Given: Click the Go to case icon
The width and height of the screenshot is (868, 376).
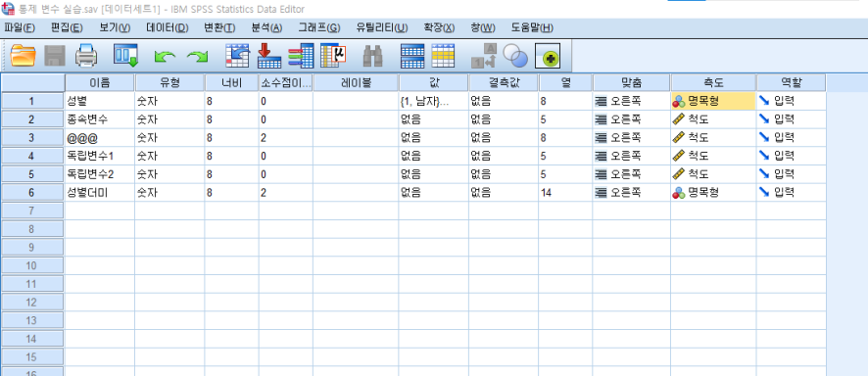Looking at the screenshot, I should pyautogui.click(x=238, y=56).
